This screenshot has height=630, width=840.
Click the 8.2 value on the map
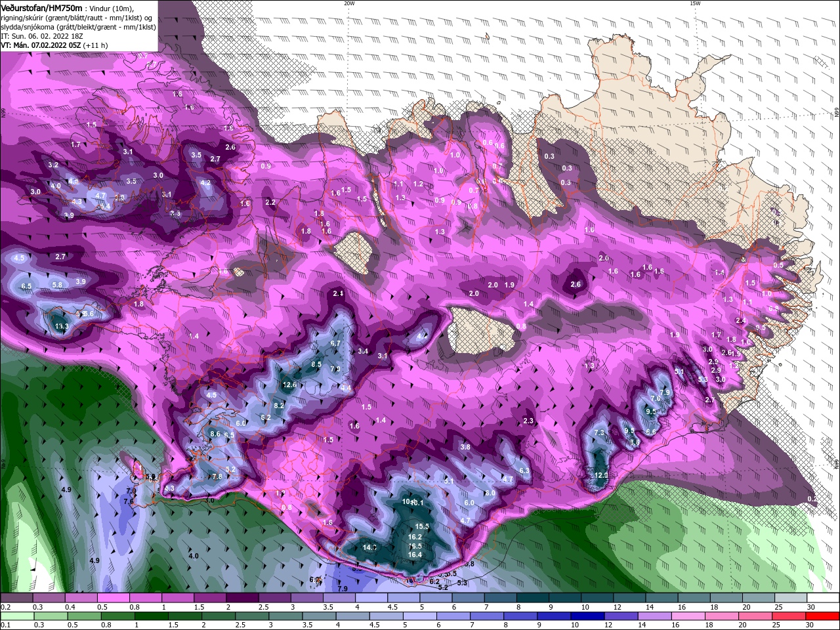[x=278, y=406]
